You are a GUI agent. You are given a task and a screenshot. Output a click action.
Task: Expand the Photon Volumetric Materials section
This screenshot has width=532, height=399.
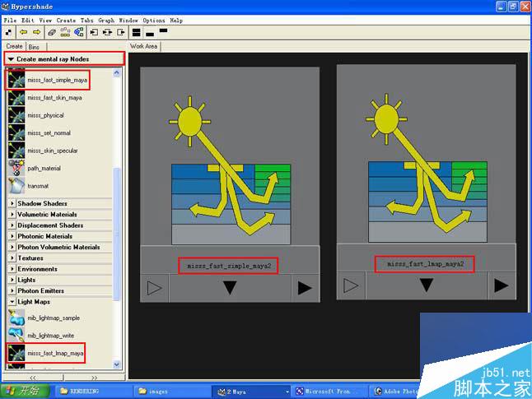point(12,247)
